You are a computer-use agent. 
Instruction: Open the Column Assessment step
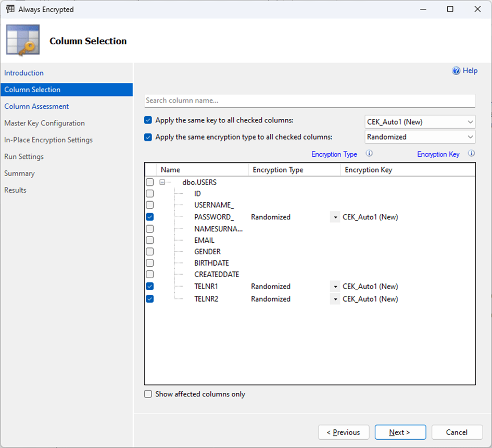pos(36,106)
